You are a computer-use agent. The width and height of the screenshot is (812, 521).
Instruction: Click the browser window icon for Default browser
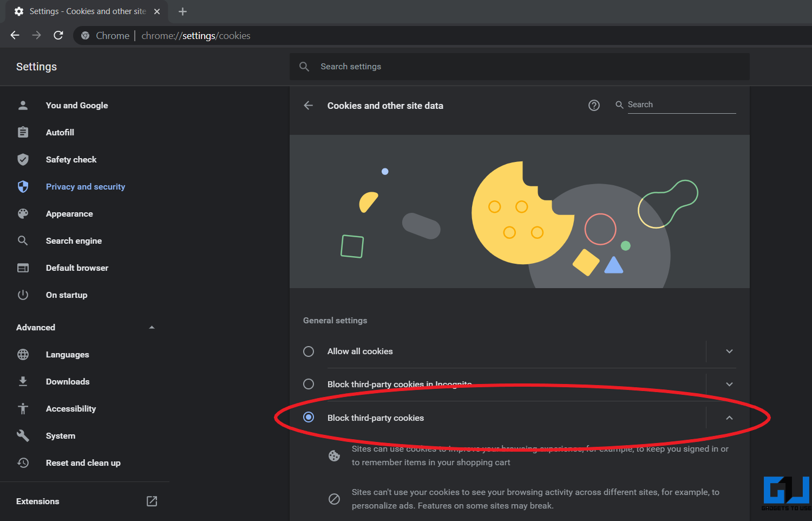tap(23, 268)
